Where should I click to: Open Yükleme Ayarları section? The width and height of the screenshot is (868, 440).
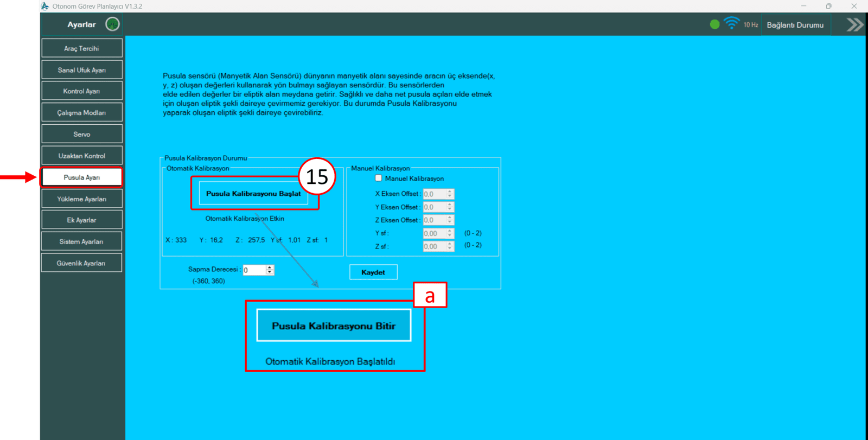(82, 199)
